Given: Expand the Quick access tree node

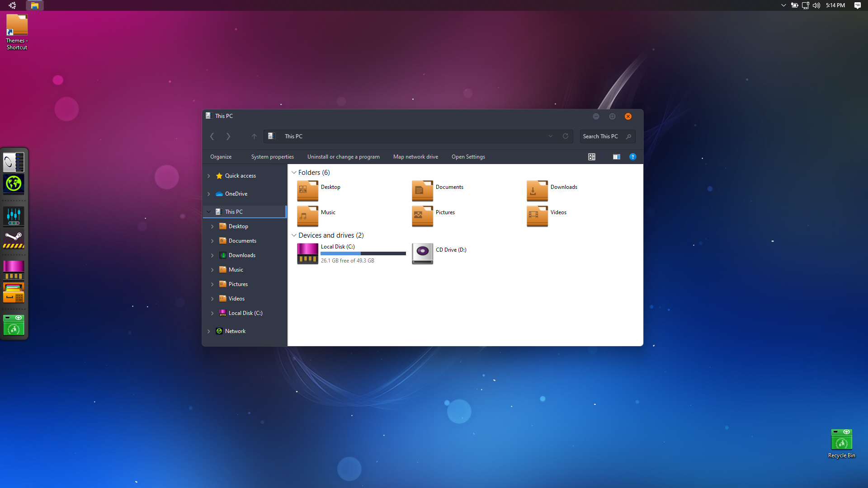Looking at the screenshot, I should click(209, 176).
